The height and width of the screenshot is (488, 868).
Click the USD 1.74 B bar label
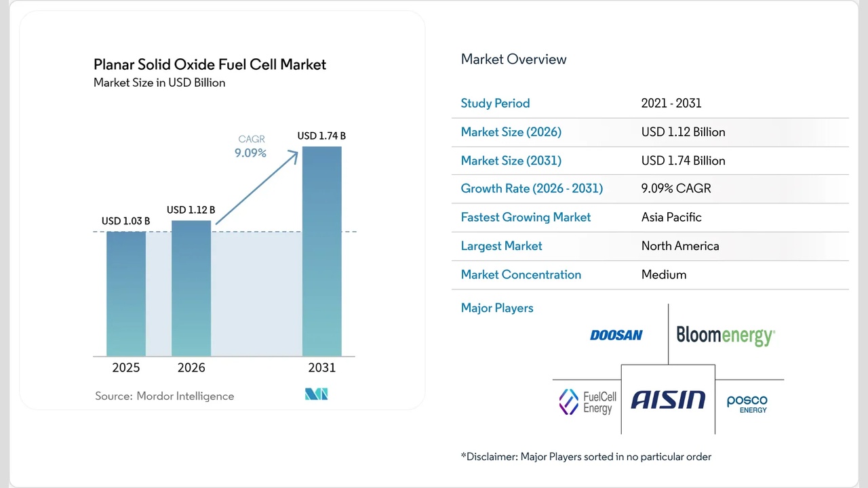click(321, 136)
